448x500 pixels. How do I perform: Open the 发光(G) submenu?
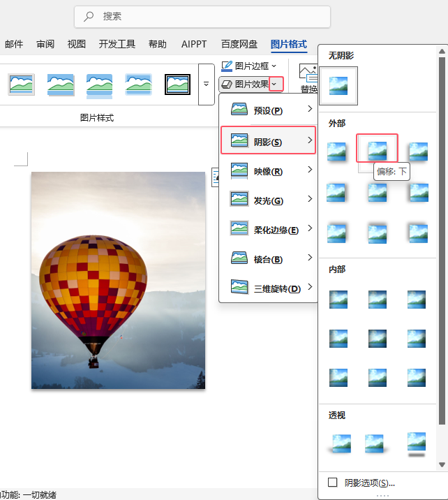[268, 200]
